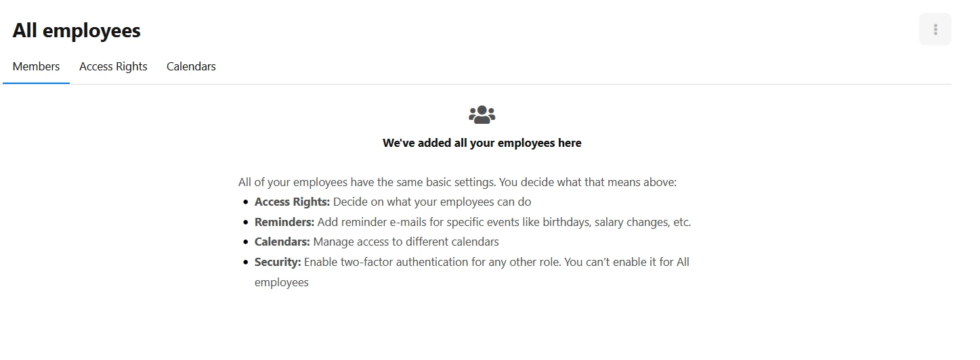980x360 pixels.
Task: Click the bold Reminders label in list
Action: [284, 222]
